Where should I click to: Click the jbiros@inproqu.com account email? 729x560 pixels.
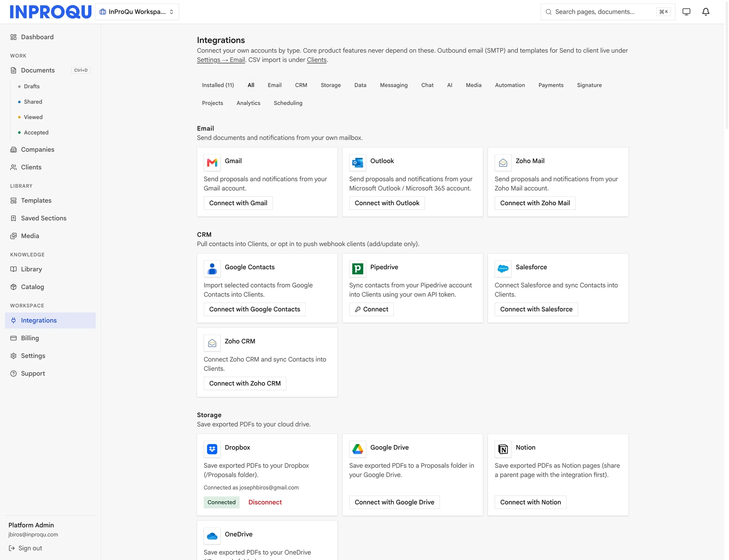point(33,534)
